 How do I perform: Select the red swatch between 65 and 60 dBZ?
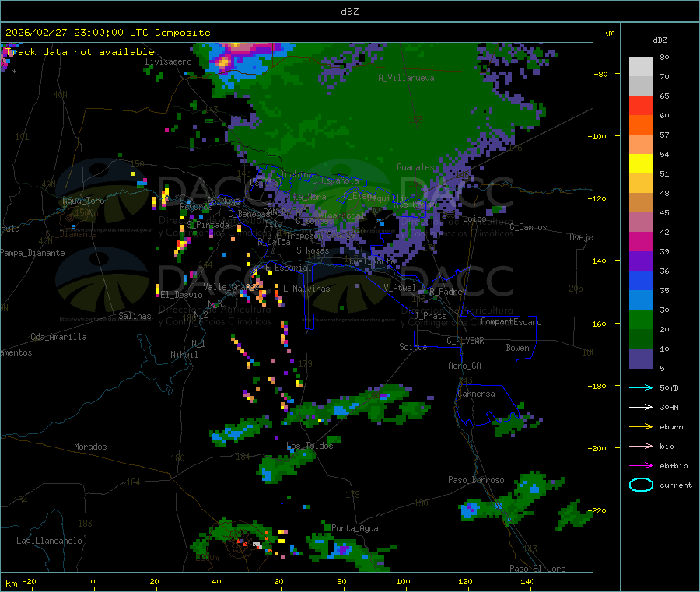click(x=641, y=105)
